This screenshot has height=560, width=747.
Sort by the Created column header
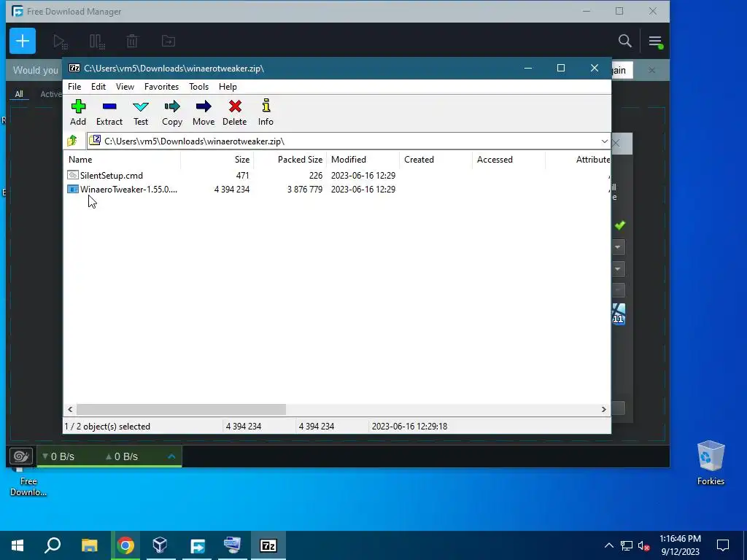point(436,160)
